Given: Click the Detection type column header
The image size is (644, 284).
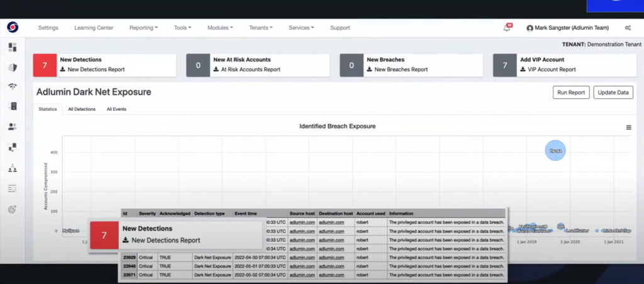Looking at the screenshot, I should point(209,213).
